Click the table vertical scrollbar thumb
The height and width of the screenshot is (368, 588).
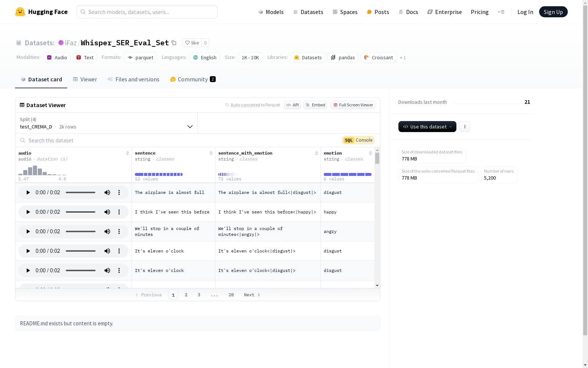click(x=377, y=158)
